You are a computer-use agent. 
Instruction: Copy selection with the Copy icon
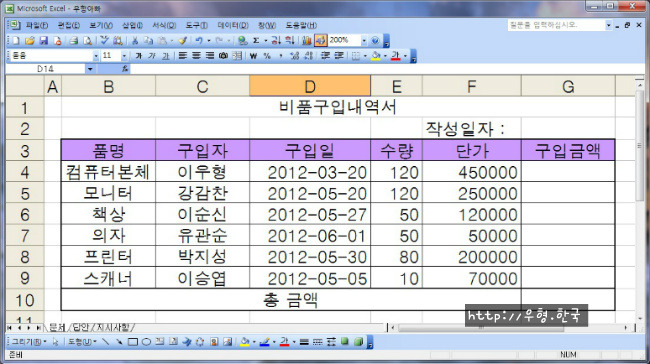(148, 41)
